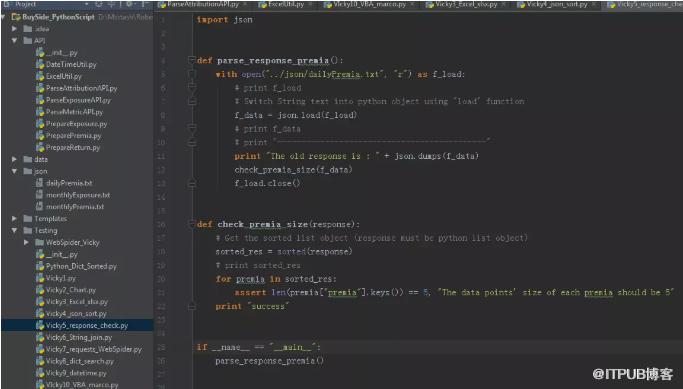
Task: Collapse the json folder
Action: point(15,171)
